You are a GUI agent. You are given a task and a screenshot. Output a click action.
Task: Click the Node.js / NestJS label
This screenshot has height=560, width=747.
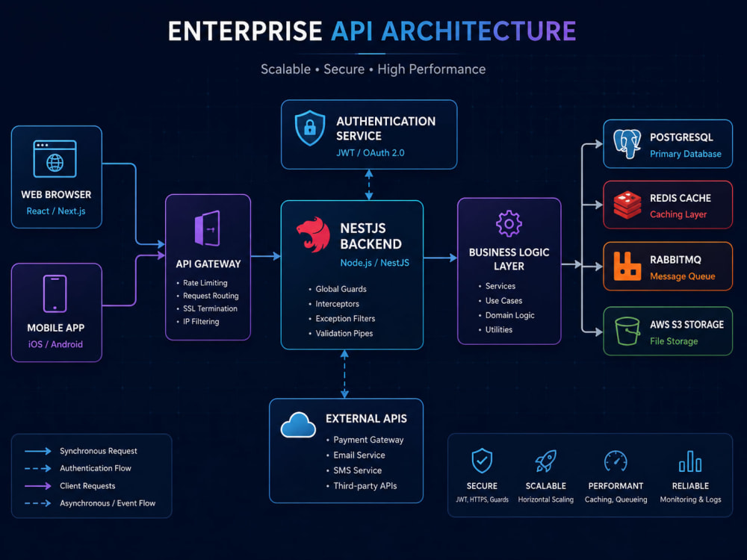(374, 263)
